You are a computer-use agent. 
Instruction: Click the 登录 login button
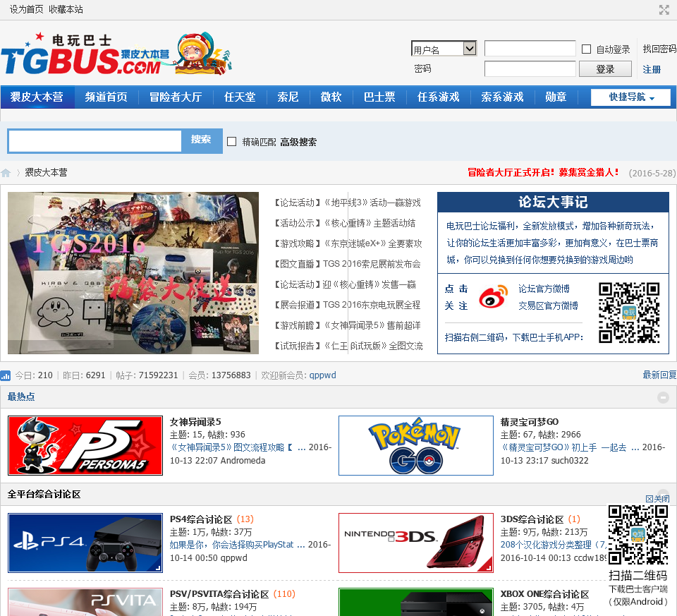tap(605, 69)
